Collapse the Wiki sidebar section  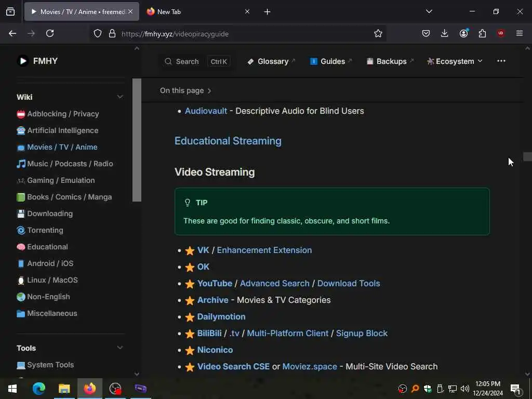pos(120,97)
